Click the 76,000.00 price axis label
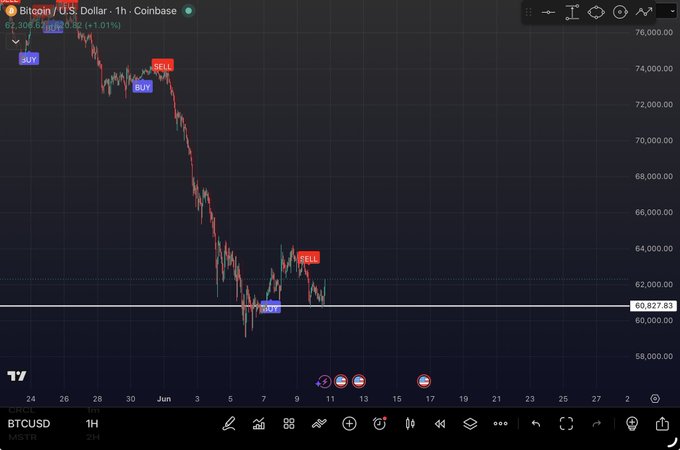 [x=654, y=32]
